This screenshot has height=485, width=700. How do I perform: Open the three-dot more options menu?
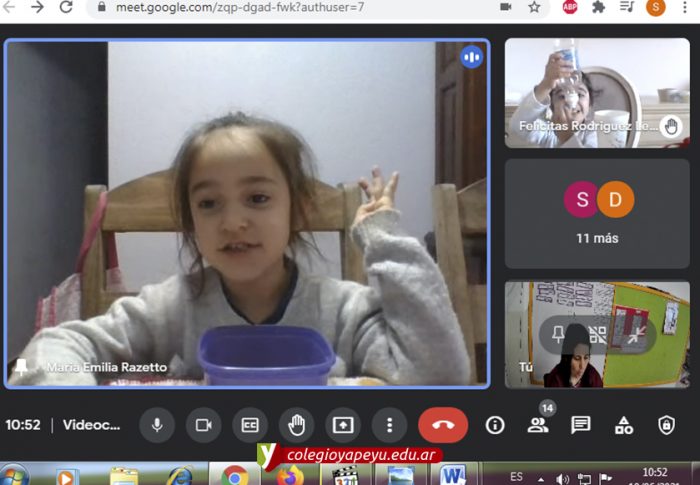(389, 425)
